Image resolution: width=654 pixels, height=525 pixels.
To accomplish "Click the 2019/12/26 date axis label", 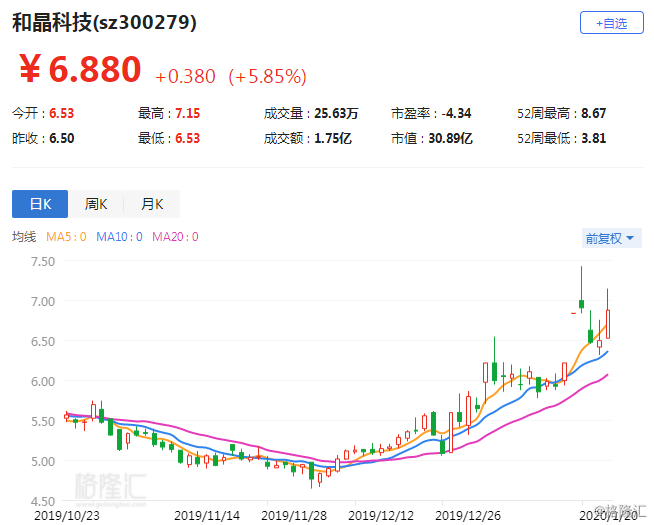I will pyautogui.click(x=468, y=516).
